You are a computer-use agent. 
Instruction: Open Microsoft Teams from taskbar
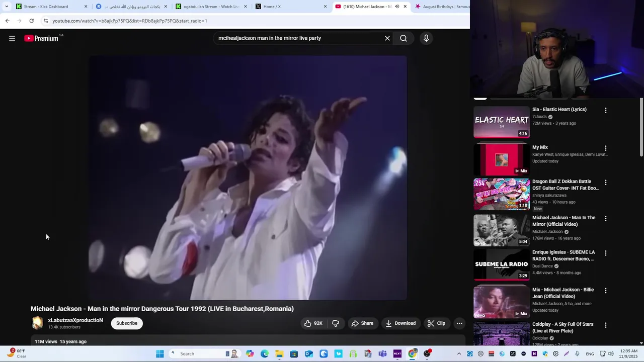[x=383, y=354]
